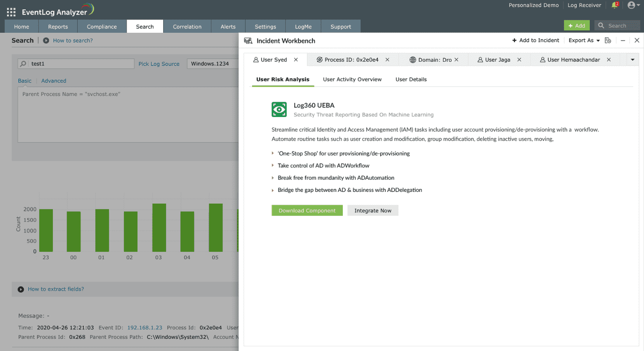The image size is (644, 351).
Task: Click the document-clock history icon beside Export As
Action: pos(608,40)
